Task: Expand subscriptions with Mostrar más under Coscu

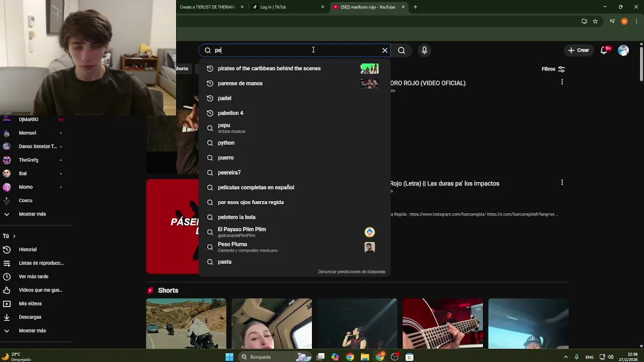Action: click(33, 214)
